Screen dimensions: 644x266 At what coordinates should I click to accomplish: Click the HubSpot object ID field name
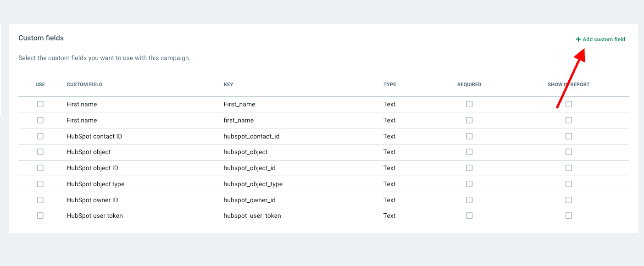point(92,168)
